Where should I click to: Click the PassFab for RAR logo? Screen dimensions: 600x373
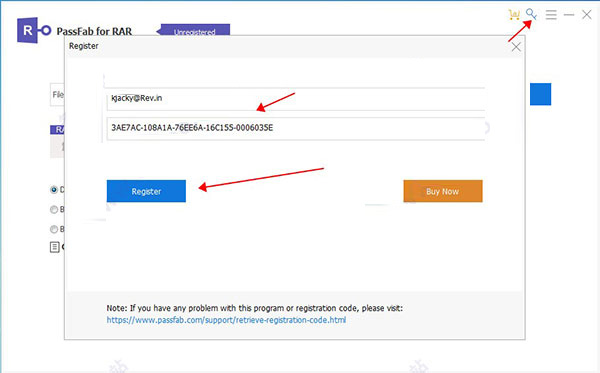click(x=34, y=30)
